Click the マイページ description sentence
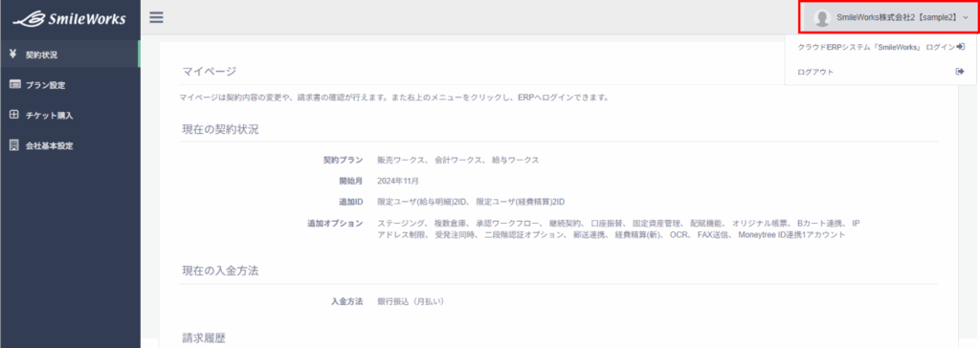This screenshot has width=980, height=348. pyautogui.click(x=393, y=98)
